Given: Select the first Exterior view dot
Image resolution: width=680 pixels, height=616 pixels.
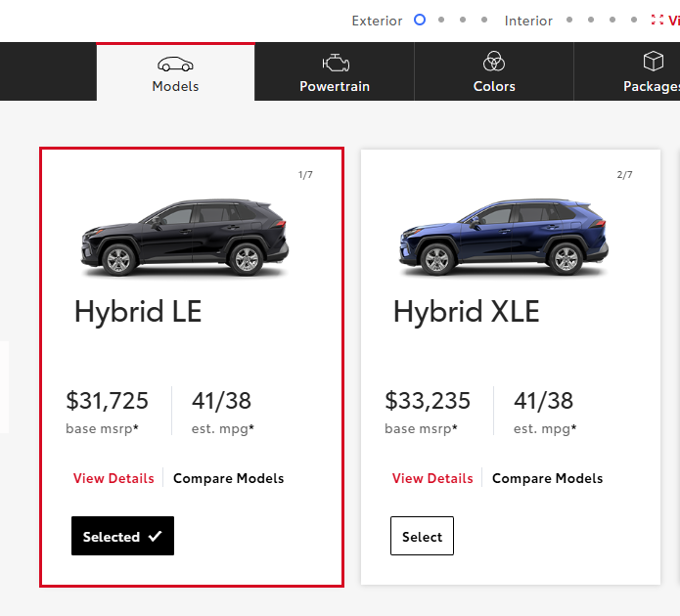Looking at the screenshot, I should [420, 20].
